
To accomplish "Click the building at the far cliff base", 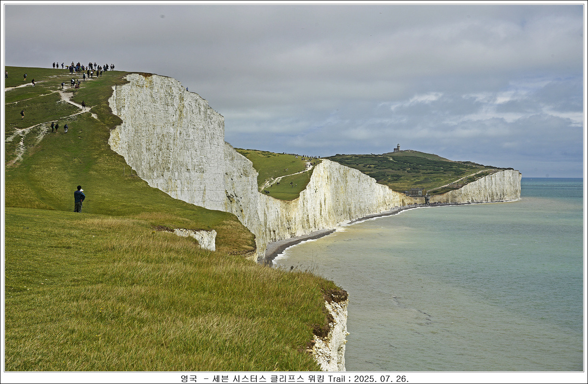I will point(415,192).
